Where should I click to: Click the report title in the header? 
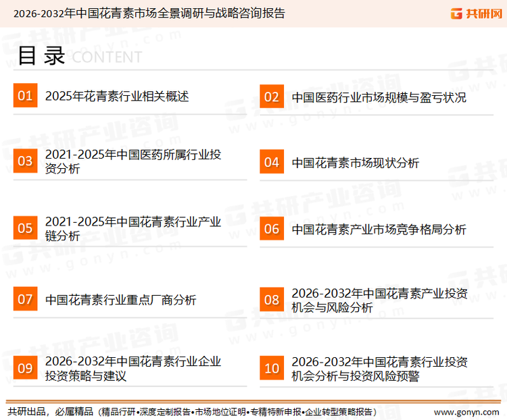pyautogui.click(x=149, y=14)
